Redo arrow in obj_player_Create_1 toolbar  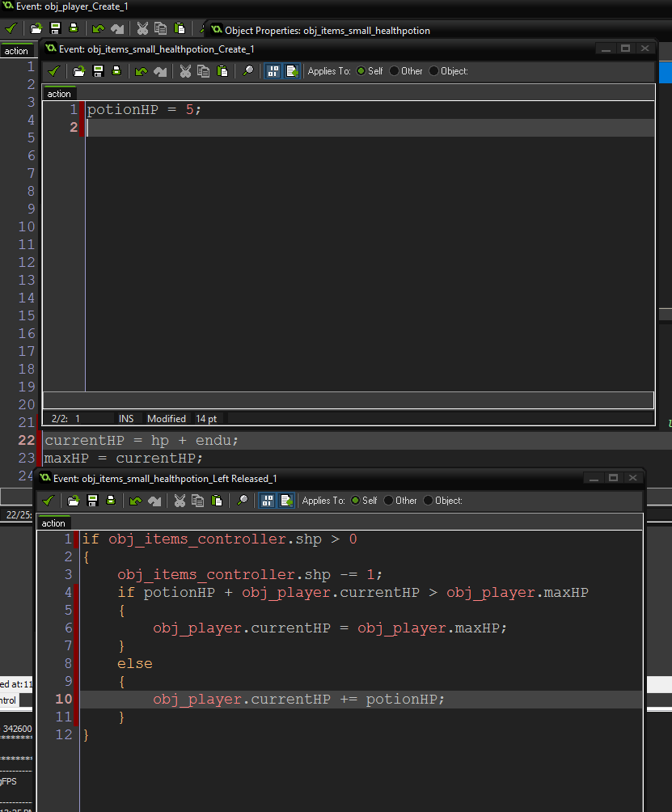pyautogui.click(x=117, y=28)
